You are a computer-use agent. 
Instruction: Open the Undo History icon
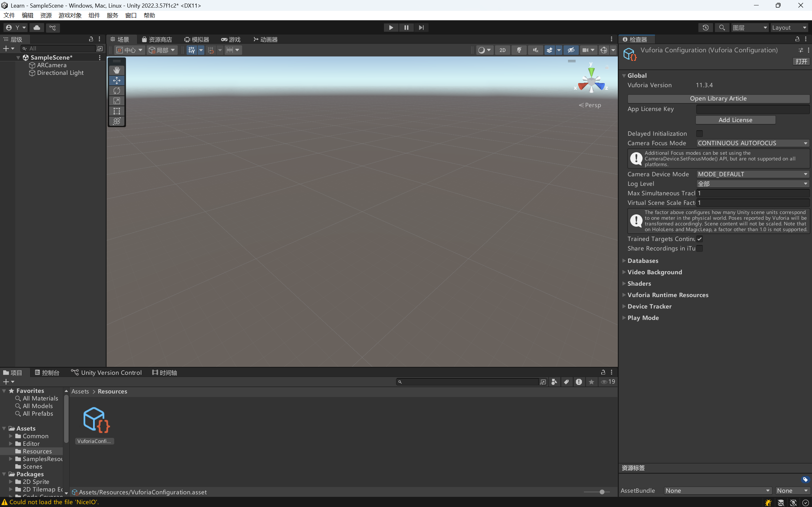click(705, 28)
